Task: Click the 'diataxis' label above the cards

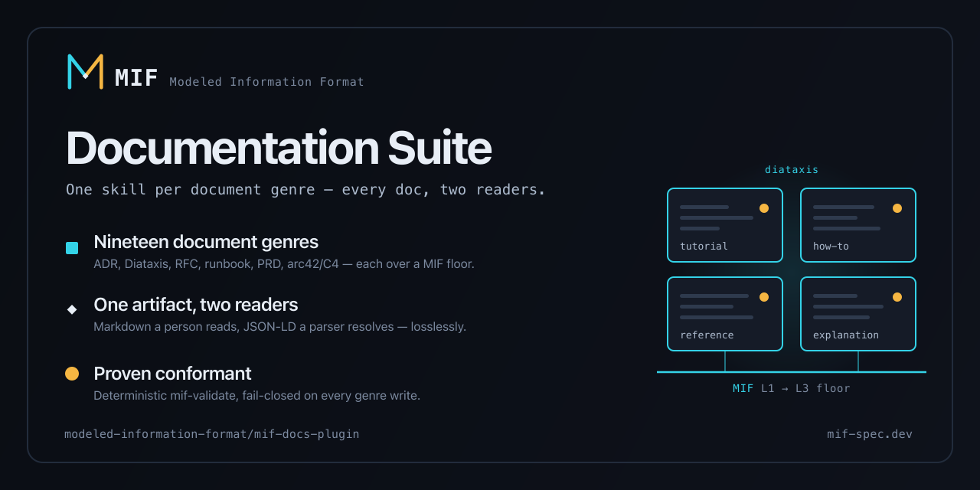Action: tap(792, 170)
